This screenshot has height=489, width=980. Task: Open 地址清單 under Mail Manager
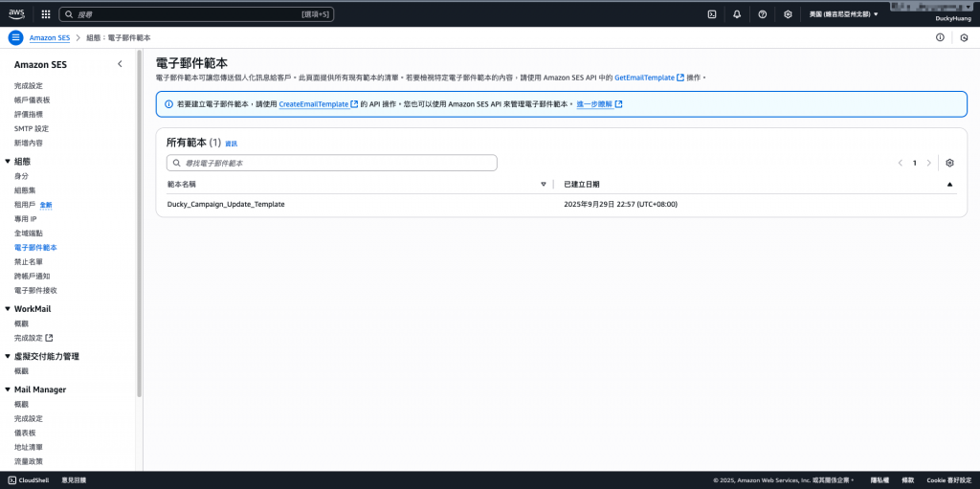(x=29, y=447)
